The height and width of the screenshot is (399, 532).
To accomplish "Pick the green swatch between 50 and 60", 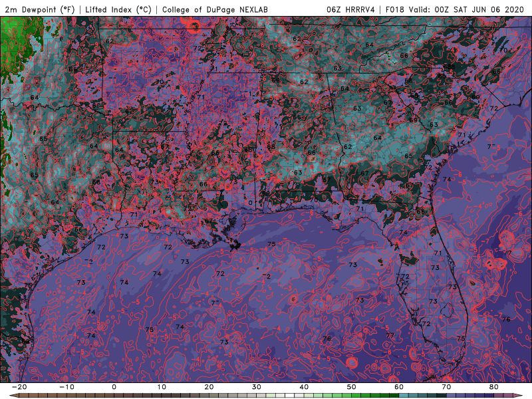I will (375, 395).
